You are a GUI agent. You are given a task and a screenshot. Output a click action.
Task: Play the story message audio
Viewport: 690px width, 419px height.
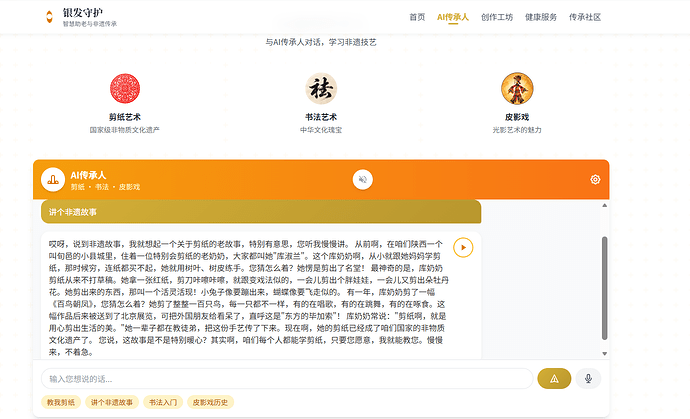click(463, 247)
